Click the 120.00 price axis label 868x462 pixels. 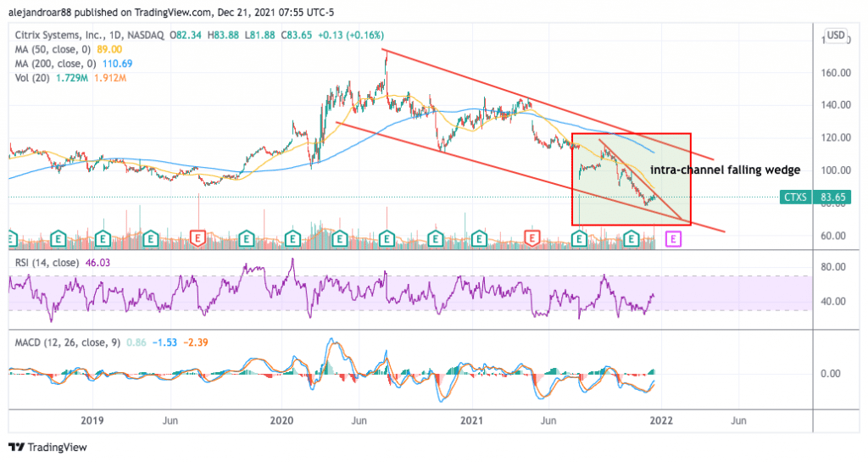click(836, 138)
